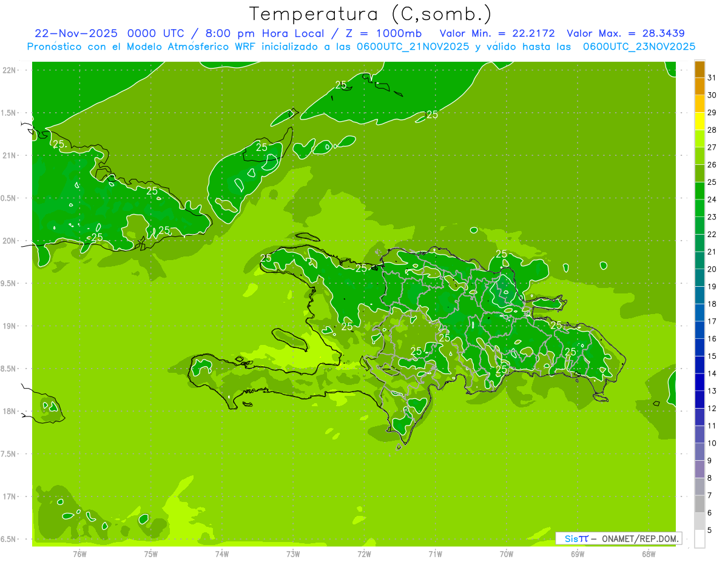Click the "74W" longitude label
This screenshot has width=728, height=562.
(x=222, y=554)
